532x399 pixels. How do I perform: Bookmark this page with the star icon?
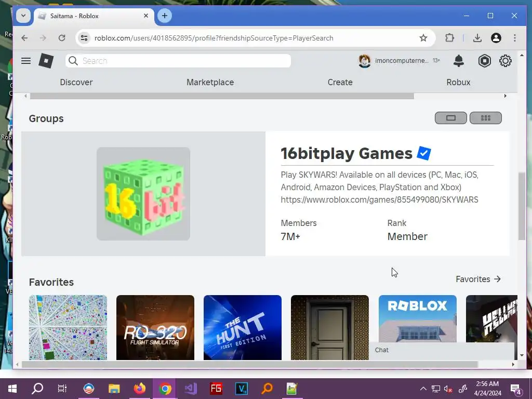[x=423, y=38]
